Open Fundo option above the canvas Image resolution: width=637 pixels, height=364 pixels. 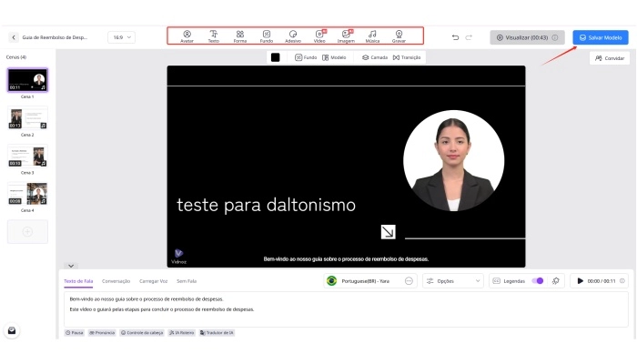[x=306, y=57]
